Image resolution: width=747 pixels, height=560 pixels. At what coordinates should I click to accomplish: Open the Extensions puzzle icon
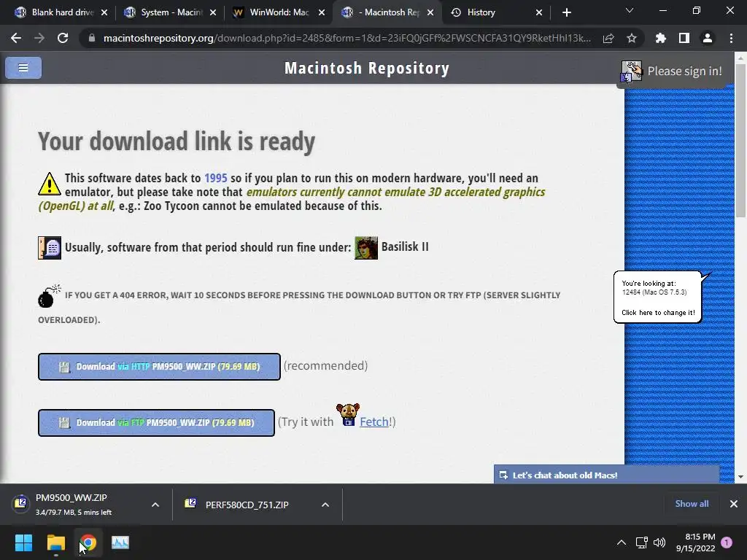(x=660, y=38)
